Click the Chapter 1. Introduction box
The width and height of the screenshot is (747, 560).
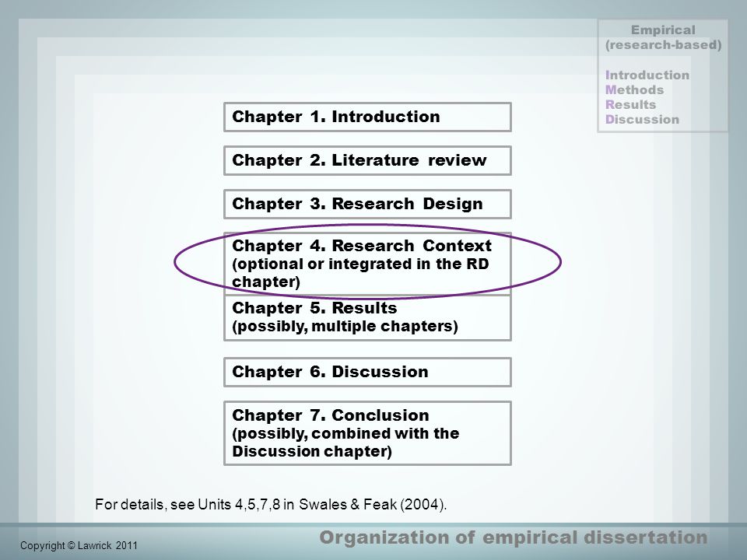pyautogui.click(x=367, y=117)
